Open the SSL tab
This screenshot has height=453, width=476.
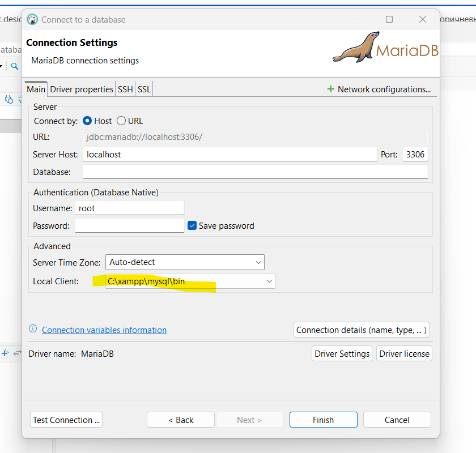click(144, 89)
